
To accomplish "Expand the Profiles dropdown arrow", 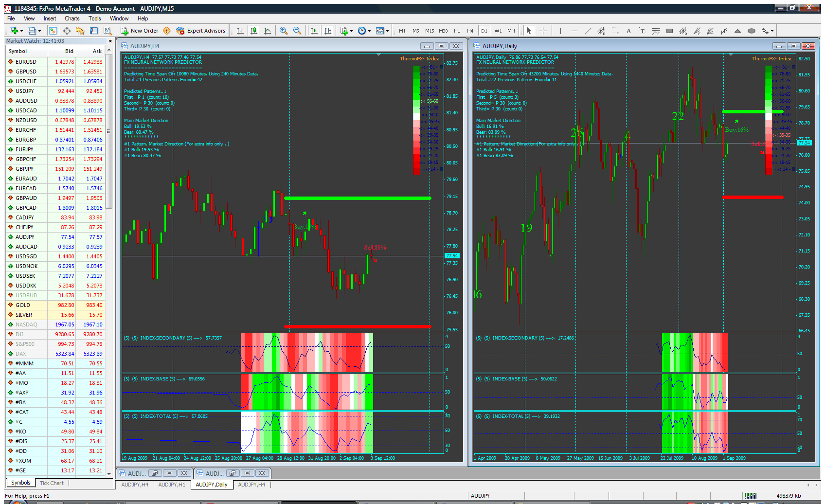I will click(39, 31).
